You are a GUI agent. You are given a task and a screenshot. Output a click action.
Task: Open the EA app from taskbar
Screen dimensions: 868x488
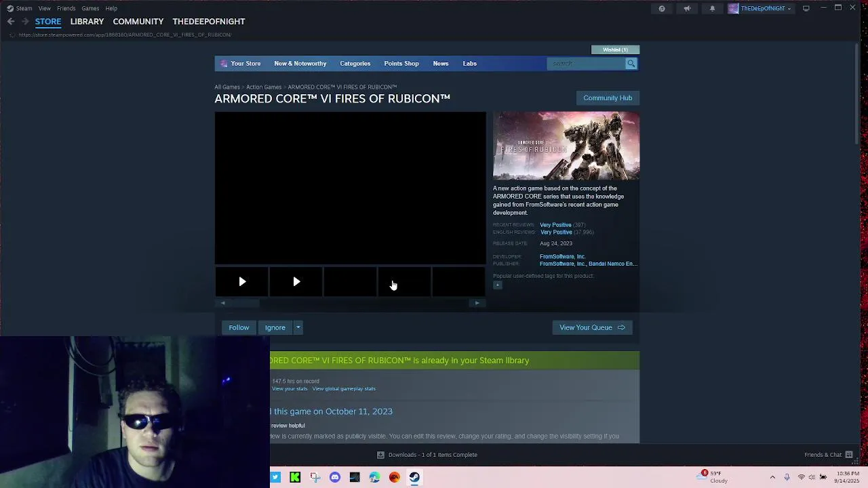point(395,477)
